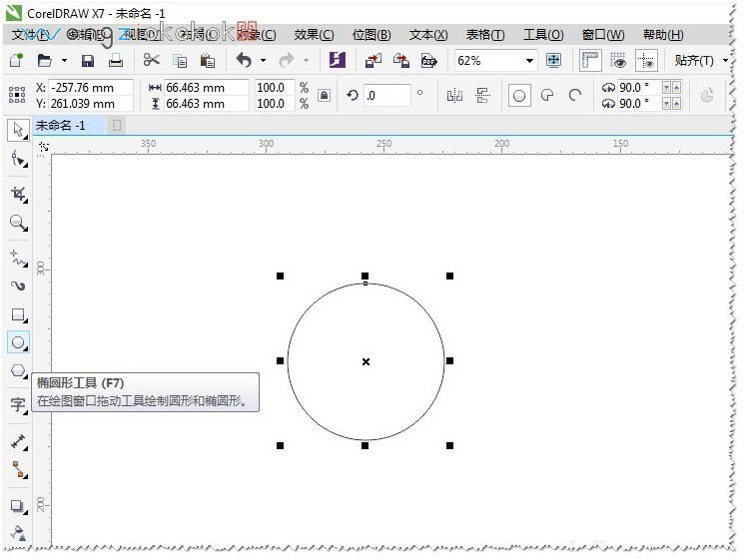Edit the Y position field
This screenshot has height=560, width=745.
pyautogui.click(x=91, y=104)
